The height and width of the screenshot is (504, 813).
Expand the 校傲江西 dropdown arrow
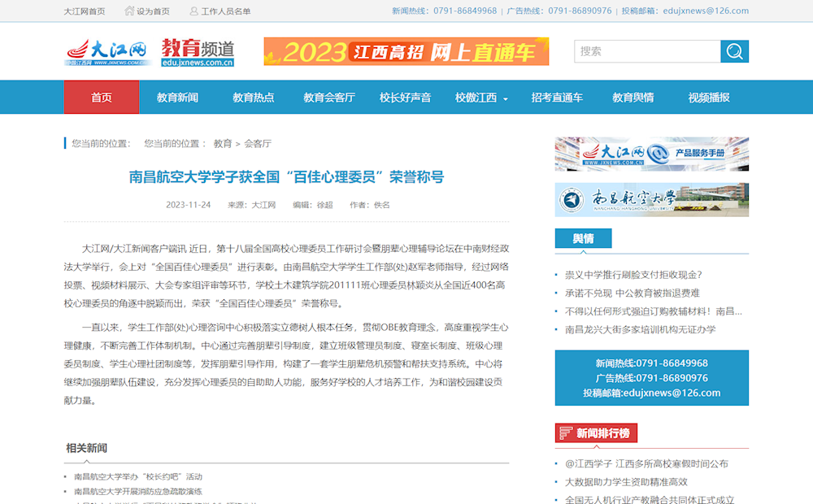pos(505,99)
